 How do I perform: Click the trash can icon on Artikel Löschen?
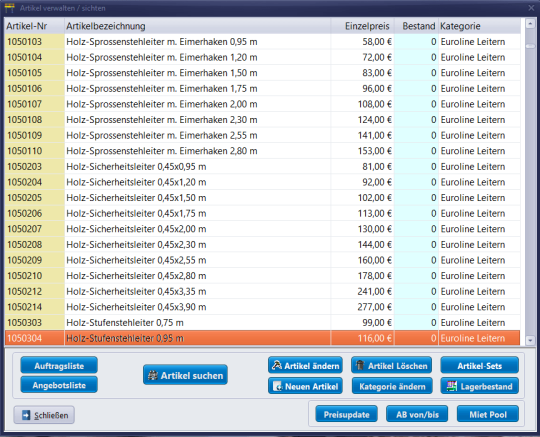(360, 365)
